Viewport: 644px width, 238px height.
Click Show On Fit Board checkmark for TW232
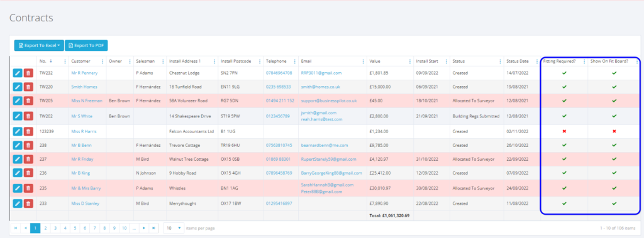(614, 73)
